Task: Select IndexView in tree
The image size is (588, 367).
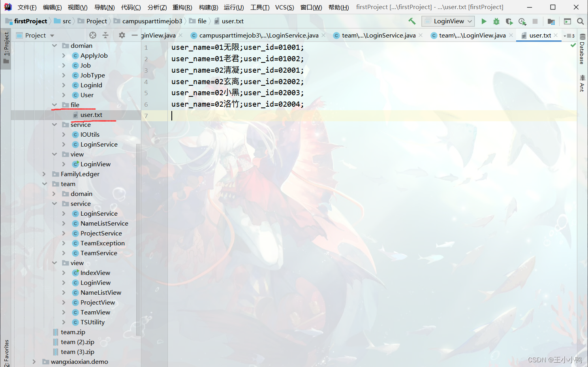Action: [x=95, y=273]
